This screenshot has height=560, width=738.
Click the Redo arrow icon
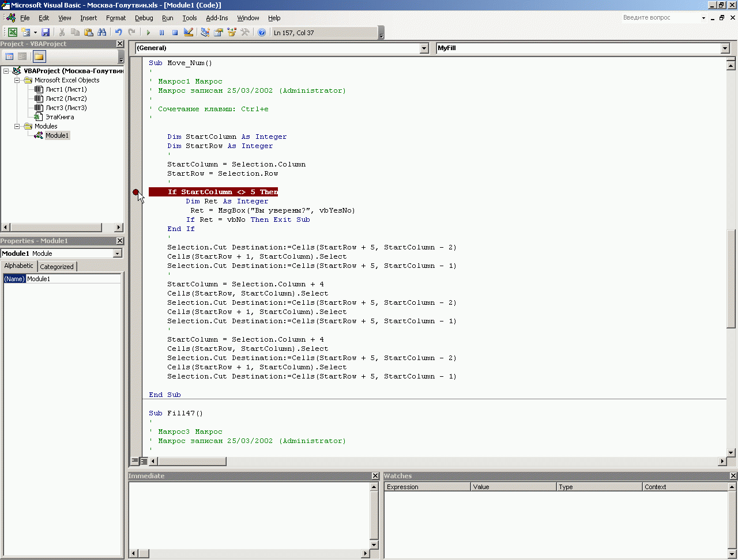[131, 33]
